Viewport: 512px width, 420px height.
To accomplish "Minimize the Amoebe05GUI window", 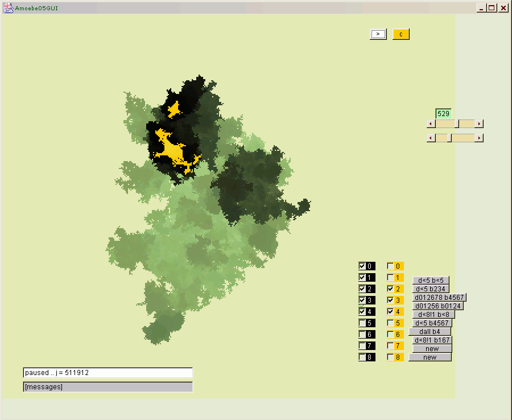I will [481, 8].
